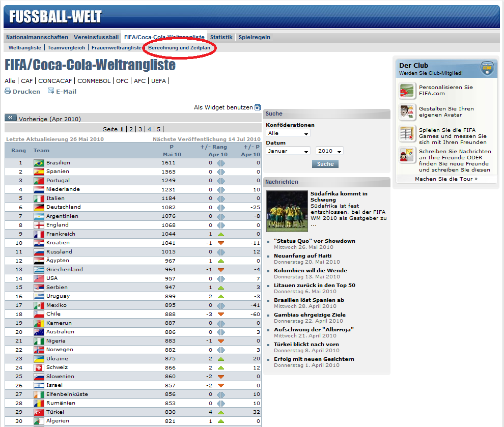Click the FIFA Games icon

(407, 134)
